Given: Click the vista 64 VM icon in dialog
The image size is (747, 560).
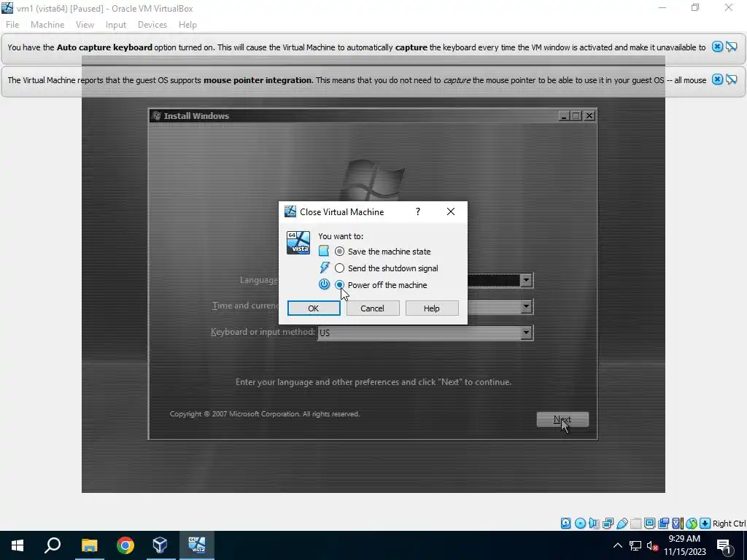Looking at the screenshot, I should pyautogui.click(x=298, y=243).
